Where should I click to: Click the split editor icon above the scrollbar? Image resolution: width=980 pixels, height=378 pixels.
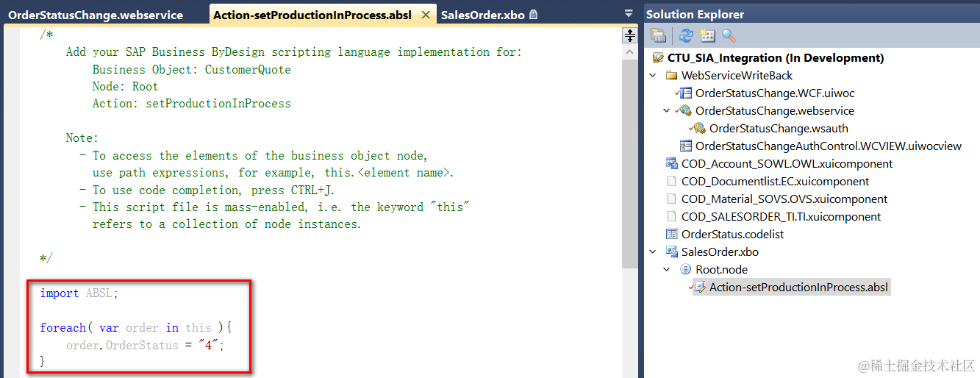pyautogui.click(x=630, y=35)
